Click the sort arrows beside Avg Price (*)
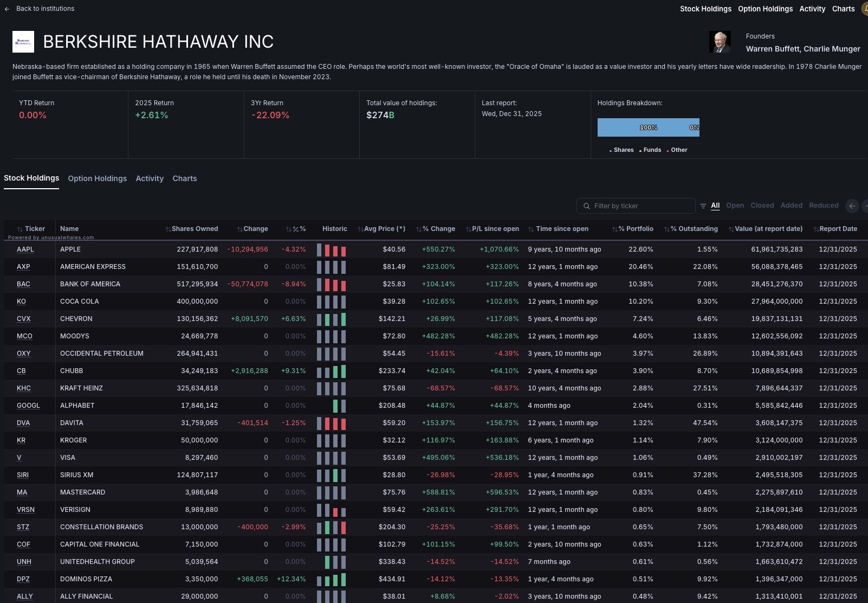The image size is (868, 603). coord(360,229)
